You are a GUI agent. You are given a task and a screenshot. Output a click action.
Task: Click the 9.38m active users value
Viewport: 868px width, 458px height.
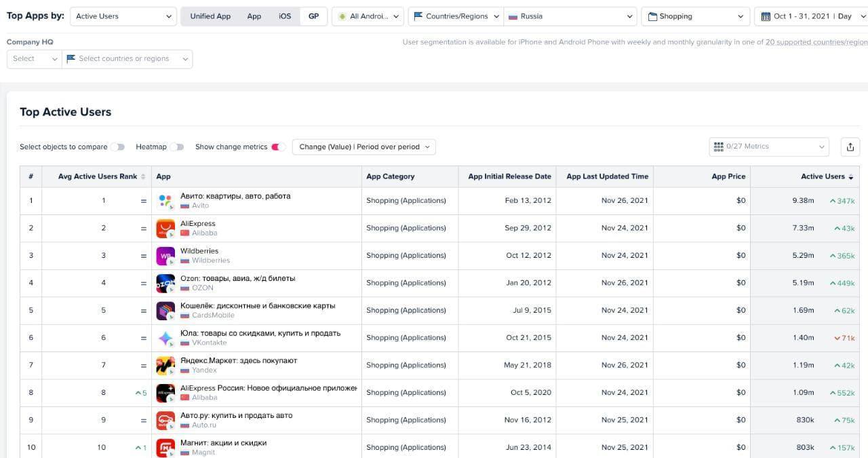tap(803, 201)
